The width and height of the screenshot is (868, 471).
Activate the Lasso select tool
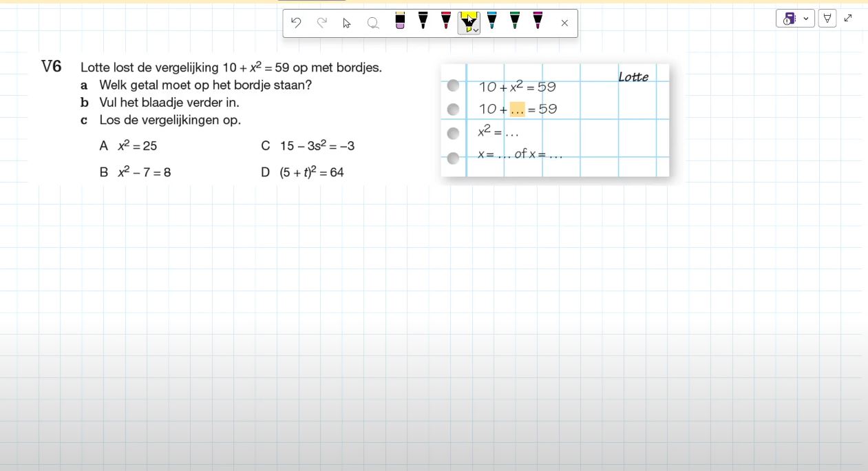(x=373, y=23)
